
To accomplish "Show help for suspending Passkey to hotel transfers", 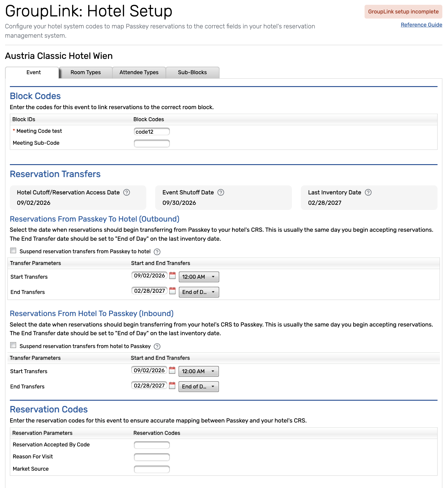I will [x=157, y=252].
